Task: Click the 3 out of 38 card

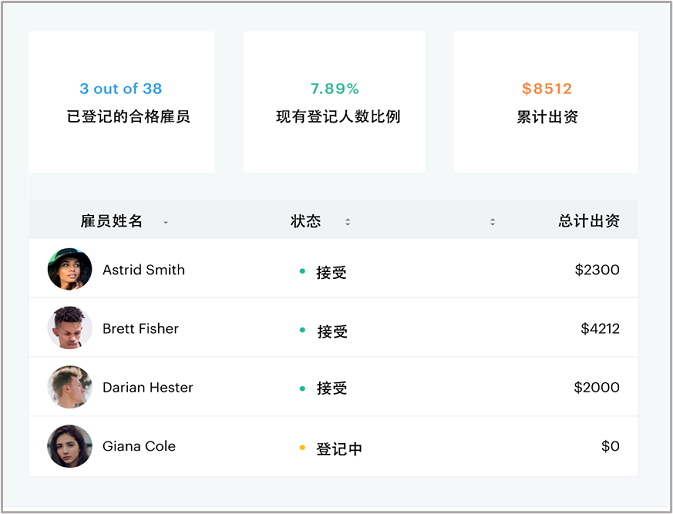Action: coord(121,102)
